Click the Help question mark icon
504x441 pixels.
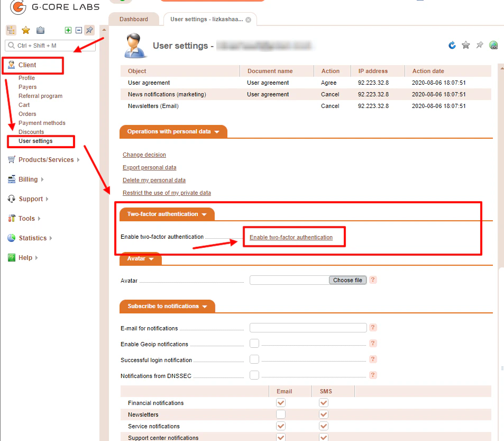coord(11,258)
